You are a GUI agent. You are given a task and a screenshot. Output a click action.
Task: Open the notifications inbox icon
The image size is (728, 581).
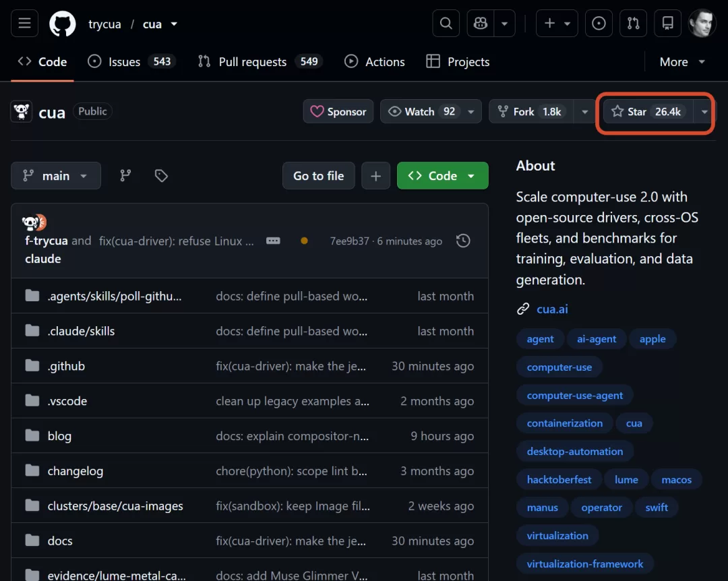coord(667,23)
